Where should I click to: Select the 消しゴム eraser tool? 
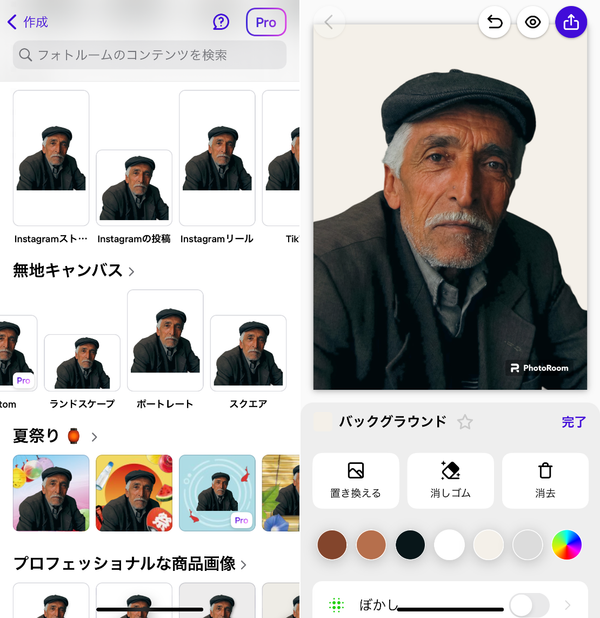pyautogui.click(x=450, y=481)
